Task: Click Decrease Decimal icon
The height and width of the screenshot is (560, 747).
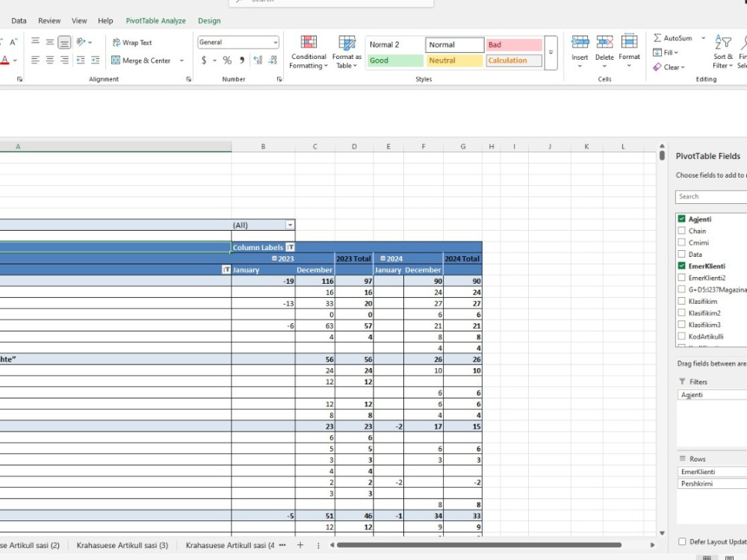Action: click(x=273, y=60)
